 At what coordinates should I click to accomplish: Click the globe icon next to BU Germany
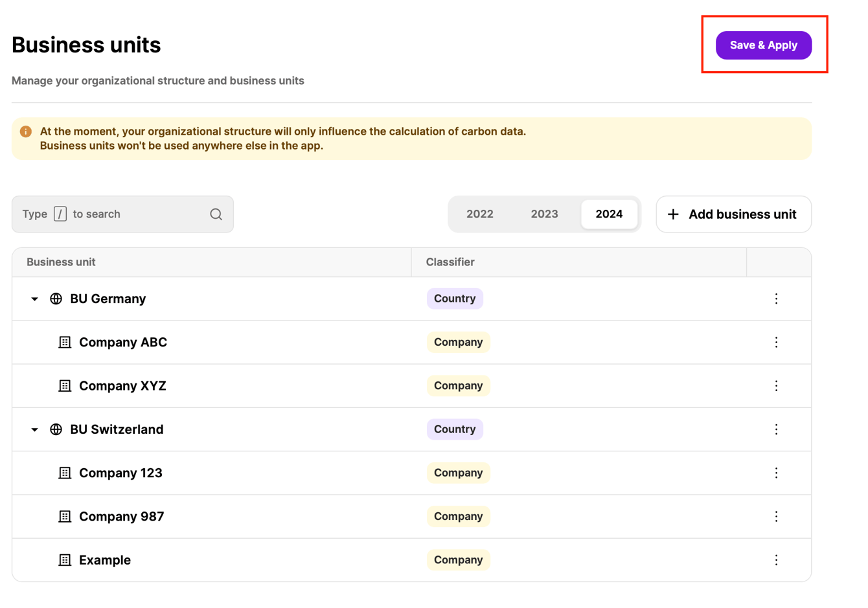(56, 298)
